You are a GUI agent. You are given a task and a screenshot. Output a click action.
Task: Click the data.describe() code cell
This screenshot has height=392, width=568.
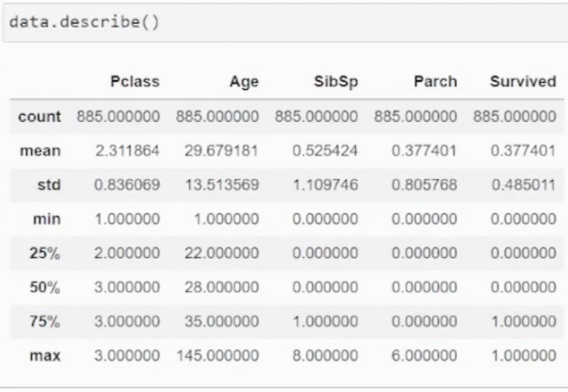(285, 22)
